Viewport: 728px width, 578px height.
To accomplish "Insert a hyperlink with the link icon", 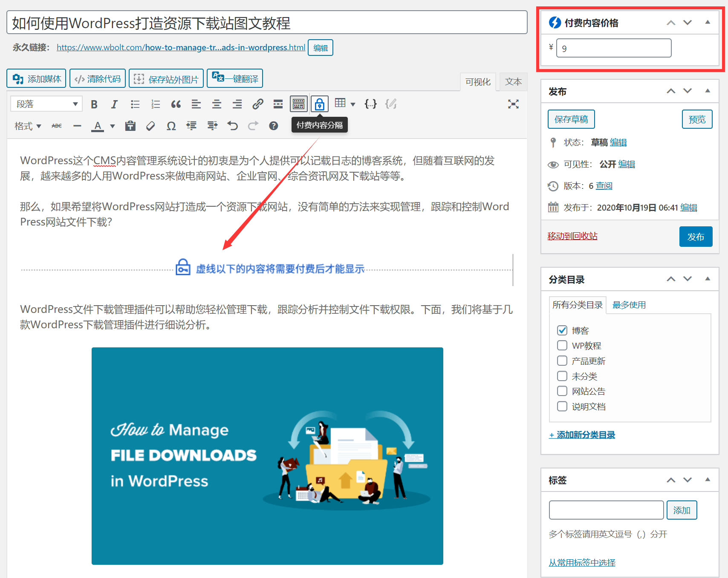I will tap(258, 104).
